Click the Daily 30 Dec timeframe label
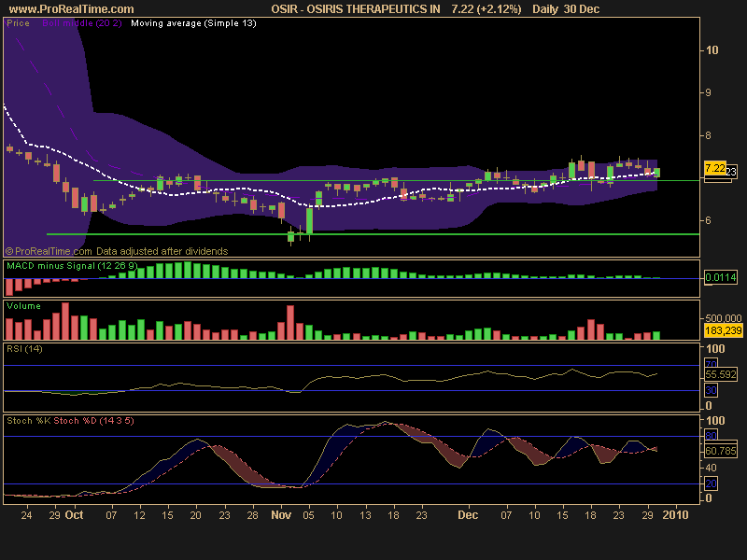 (x=566, y=9)
